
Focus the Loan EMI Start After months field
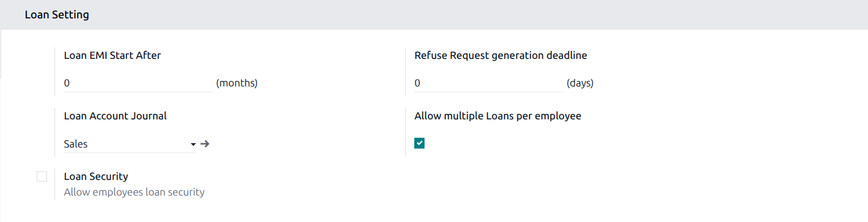(x=138, y=83)
